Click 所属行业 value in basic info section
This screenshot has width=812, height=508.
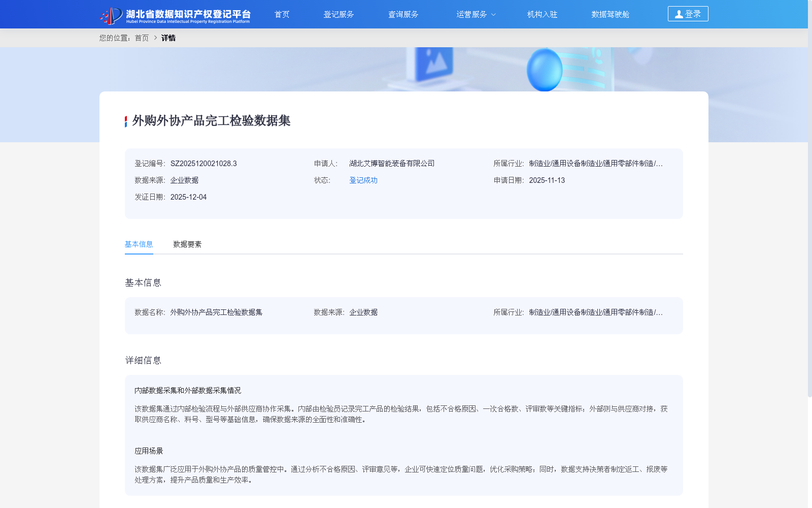point(596,312)
